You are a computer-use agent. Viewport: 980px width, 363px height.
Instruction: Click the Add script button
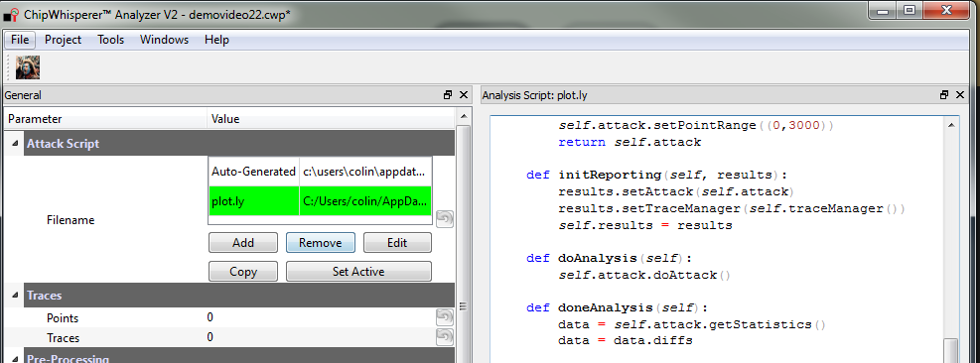[243, 242]
